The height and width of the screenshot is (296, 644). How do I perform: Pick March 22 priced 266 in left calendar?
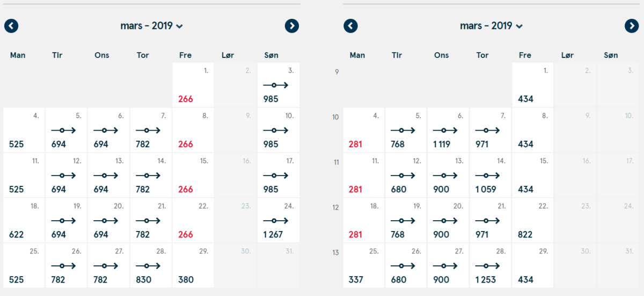[x=193, y=221]
